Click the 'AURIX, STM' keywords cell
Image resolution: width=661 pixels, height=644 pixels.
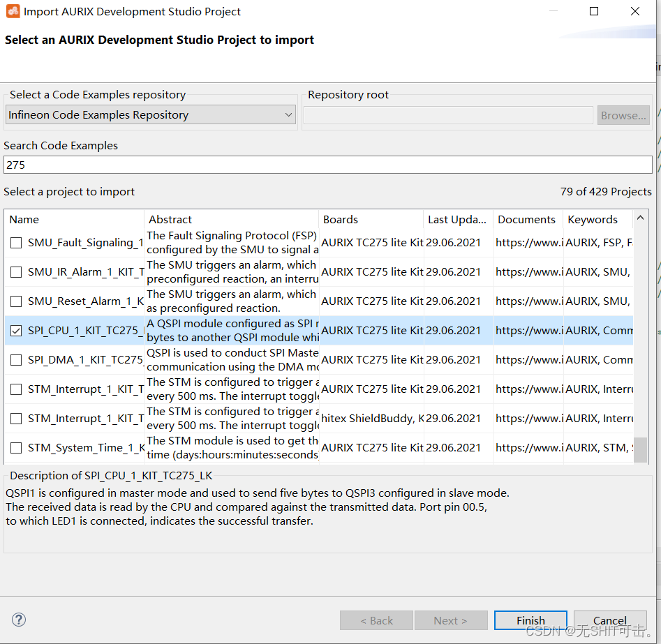[x=599, y=448]
